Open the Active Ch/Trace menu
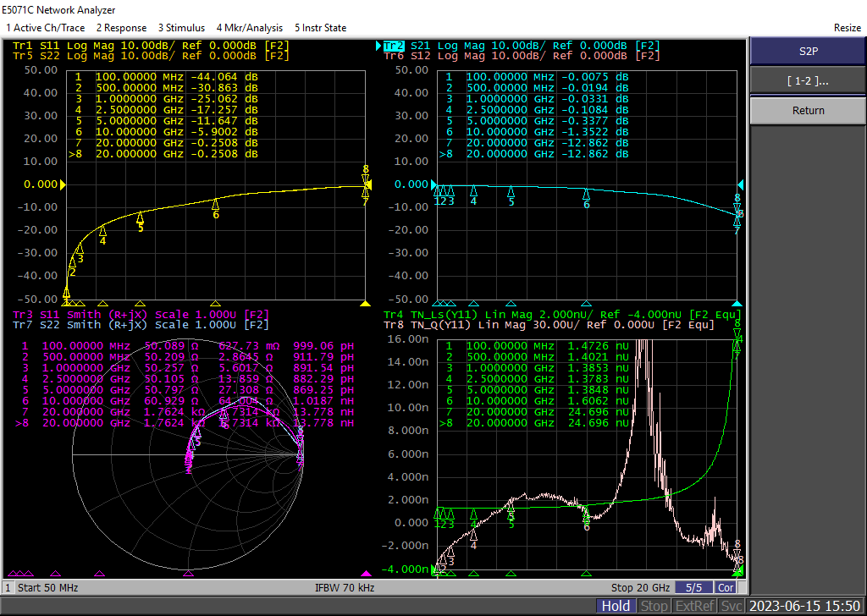Screen dimensions: 867x616 pos(46,28)
